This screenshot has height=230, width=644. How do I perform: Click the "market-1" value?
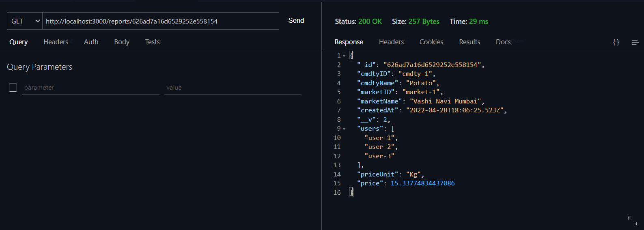(x=421, y=92)
